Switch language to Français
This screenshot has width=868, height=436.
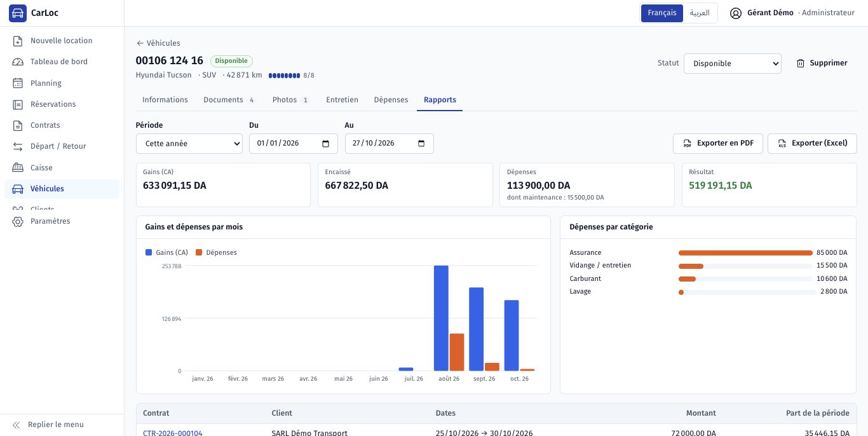point(662,13)
